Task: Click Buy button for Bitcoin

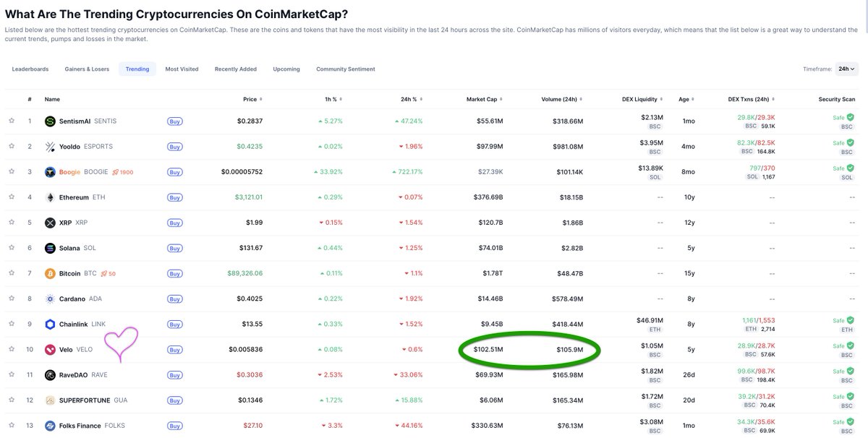Action: coord(174,274)
